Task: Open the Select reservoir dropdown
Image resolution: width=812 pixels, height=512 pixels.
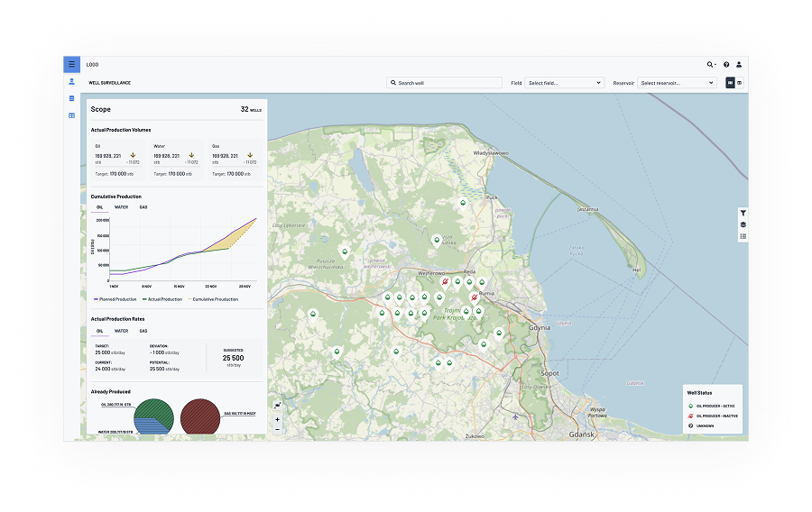Action: tap(677, 83)
